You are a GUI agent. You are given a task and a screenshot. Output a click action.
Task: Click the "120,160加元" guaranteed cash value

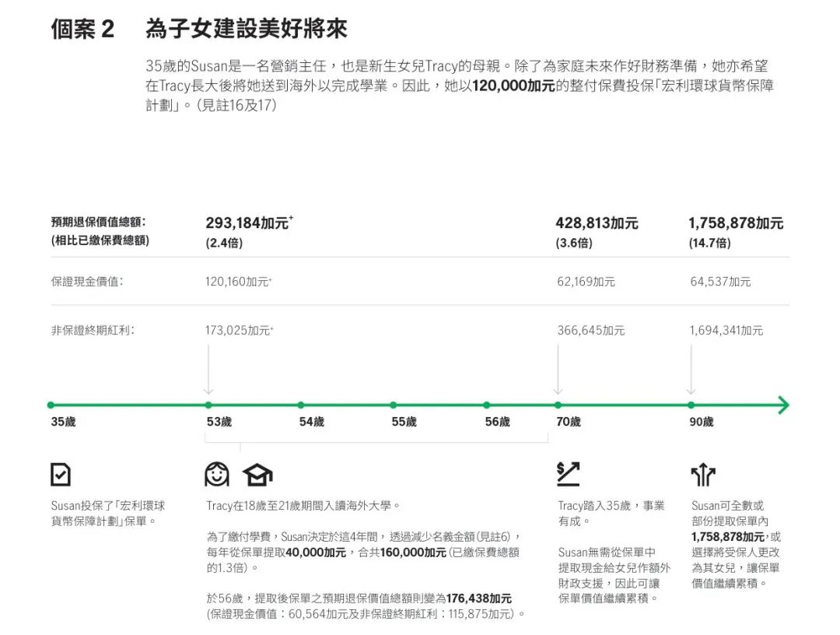click(x=236, y=282)
